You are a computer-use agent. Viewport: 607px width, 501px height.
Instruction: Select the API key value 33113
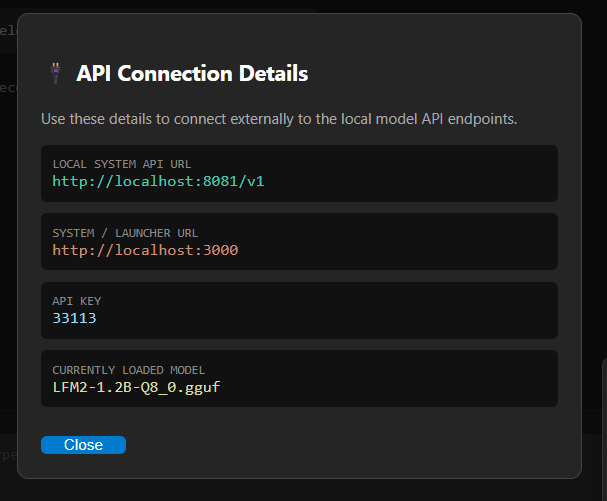[74, 318]
